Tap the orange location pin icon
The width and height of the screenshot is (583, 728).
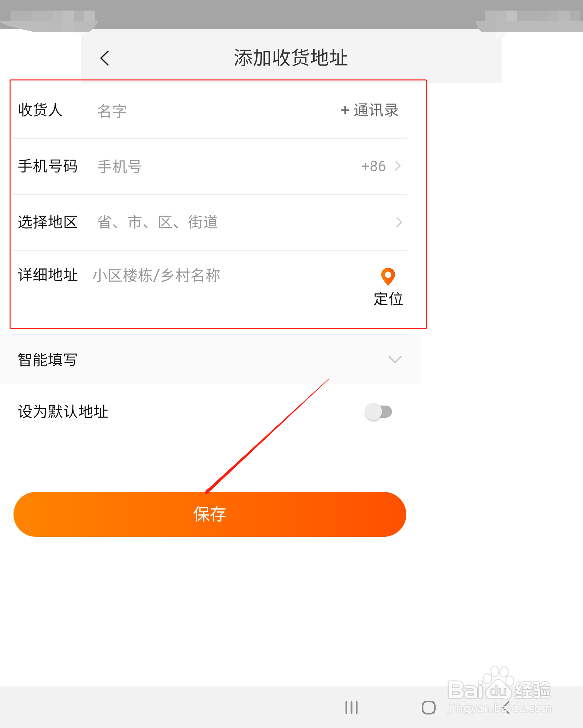coord(388,277)
